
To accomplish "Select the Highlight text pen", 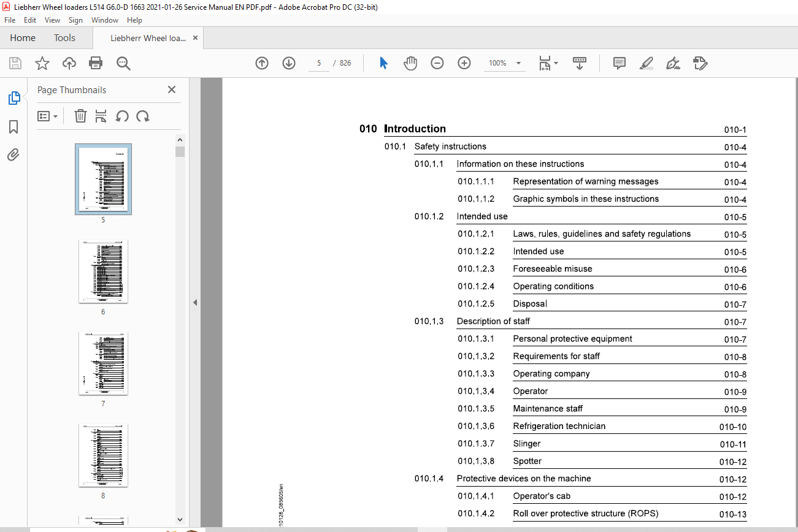I will [x=646, y=63].
